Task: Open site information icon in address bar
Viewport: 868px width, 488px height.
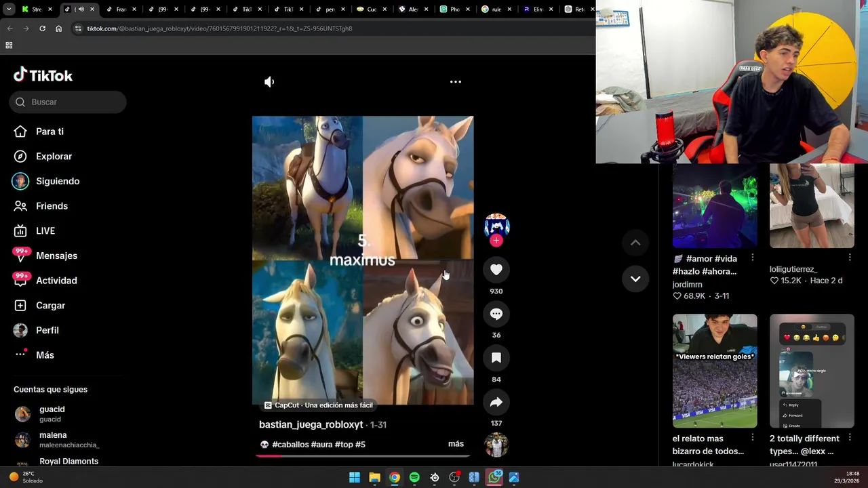Action: (x=78, y=28)
